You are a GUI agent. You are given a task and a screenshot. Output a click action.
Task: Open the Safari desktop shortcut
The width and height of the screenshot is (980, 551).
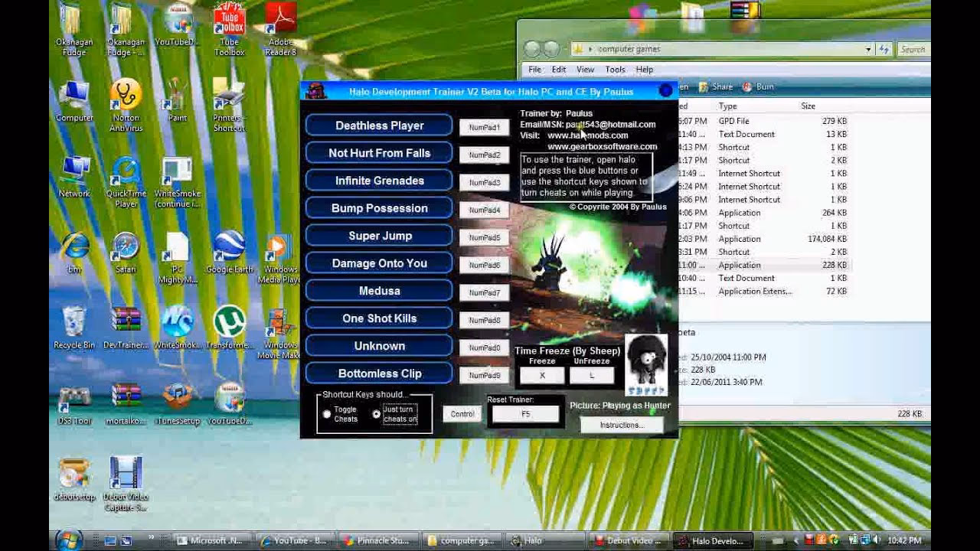126,252
